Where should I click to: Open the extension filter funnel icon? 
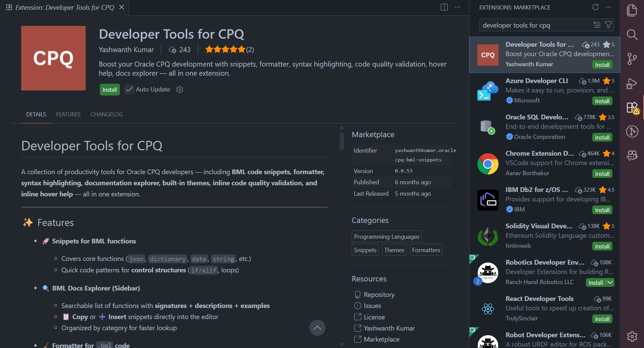[608, 25]
